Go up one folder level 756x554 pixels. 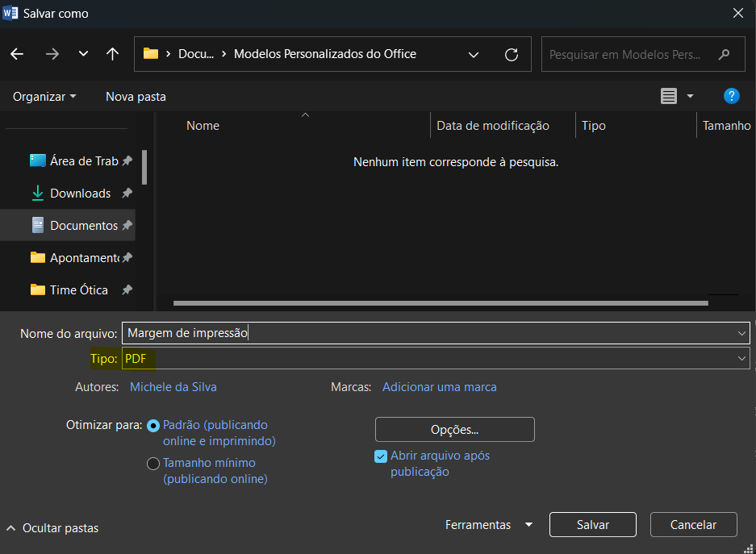click(112, 54)
